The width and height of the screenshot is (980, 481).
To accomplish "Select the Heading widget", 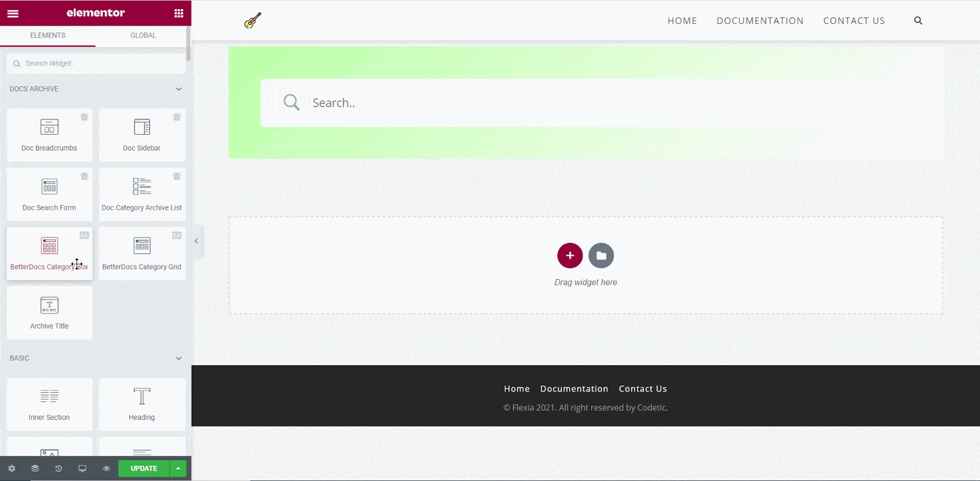I will pos(142,405).
